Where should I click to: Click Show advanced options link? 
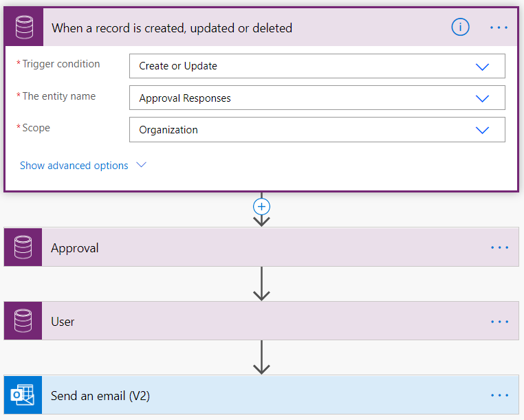click(74, 166)
